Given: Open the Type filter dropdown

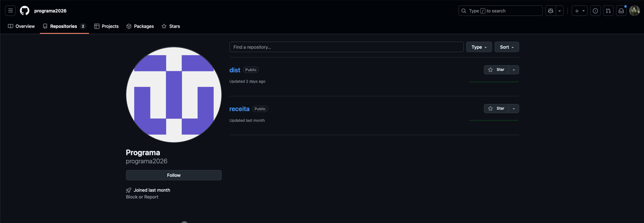Looking at the screenshot, I should [x=479, y=47].
